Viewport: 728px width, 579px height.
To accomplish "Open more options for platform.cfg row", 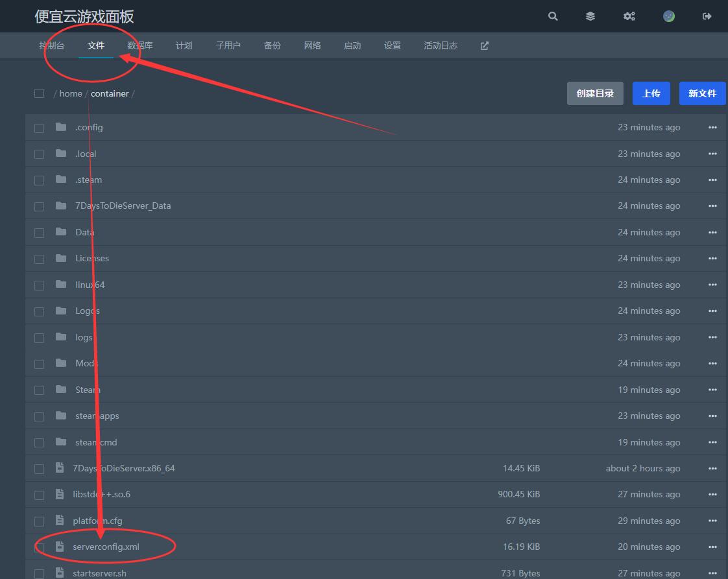I will [x=712, y=521].
